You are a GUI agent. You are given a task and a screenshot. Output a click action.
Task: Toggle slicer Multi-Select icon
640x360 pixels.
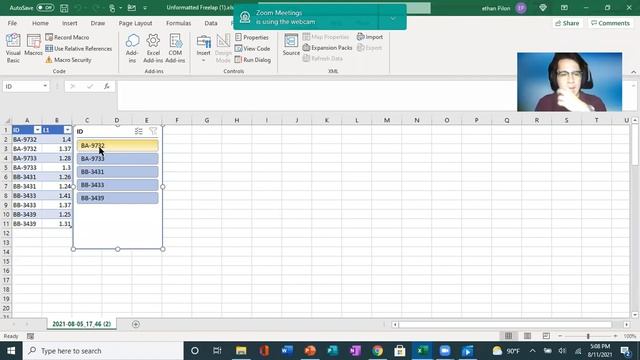[x=139, y=131]
